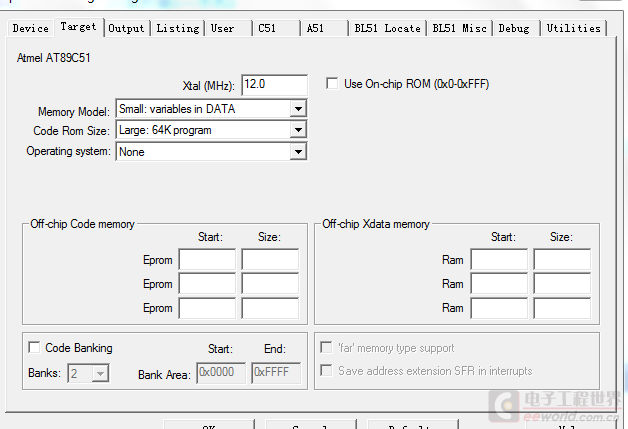This screenshot has height=429, width=628.
Task: Switch to the C51 tab
Action: [x=276, y=28]
